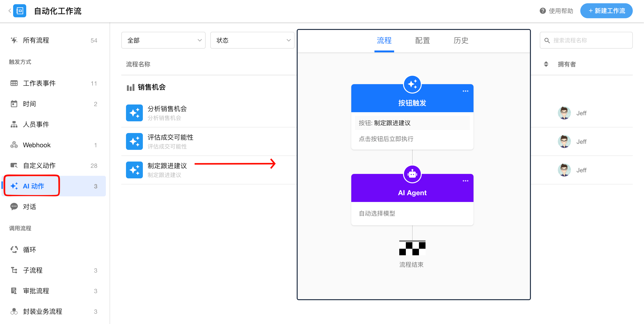Expand the 状态 status dropdown
This screenshot has height=324, width=644.
coord(252,40)
